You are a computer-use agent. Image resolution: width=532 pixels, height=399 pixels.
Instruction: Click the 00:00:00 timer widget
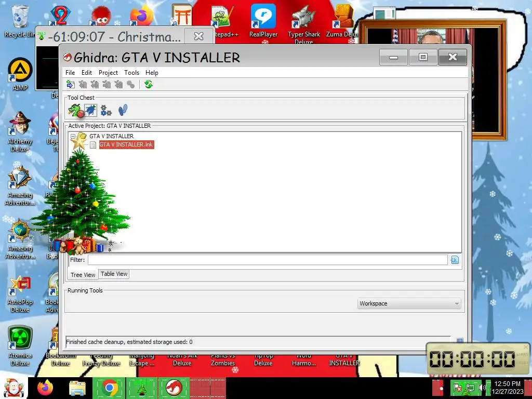coord(472,359)
